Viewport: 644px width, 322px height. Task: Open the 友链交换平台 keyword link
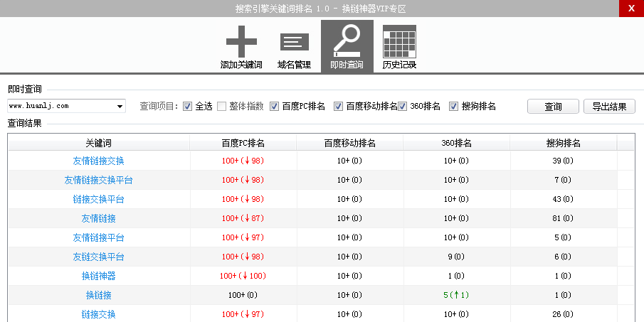tap(99, 257)
